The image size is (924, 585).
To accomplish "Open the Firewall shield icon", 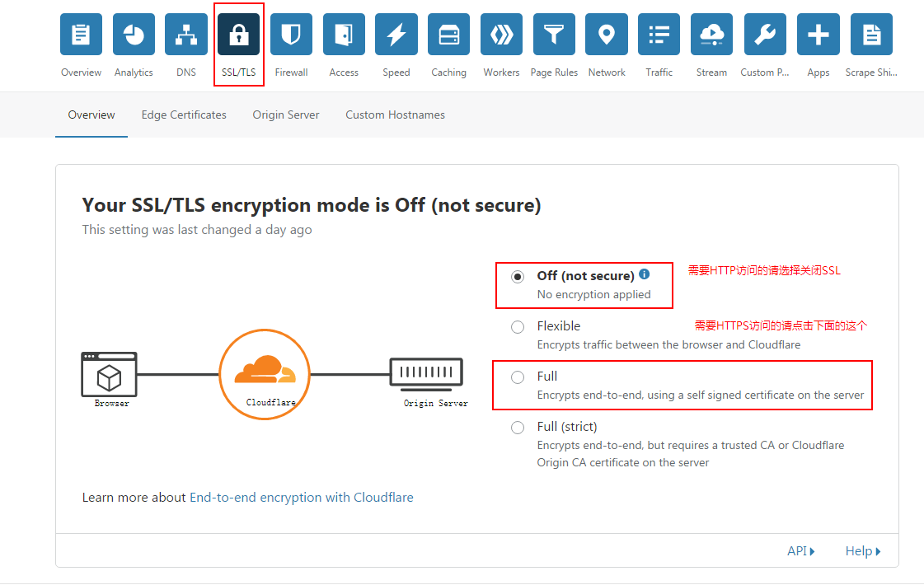I will click(x=291, y=34).
